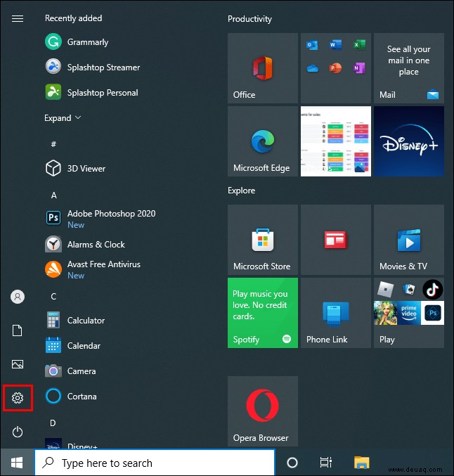Launch Grammarly from Recently added

(77, 41)
